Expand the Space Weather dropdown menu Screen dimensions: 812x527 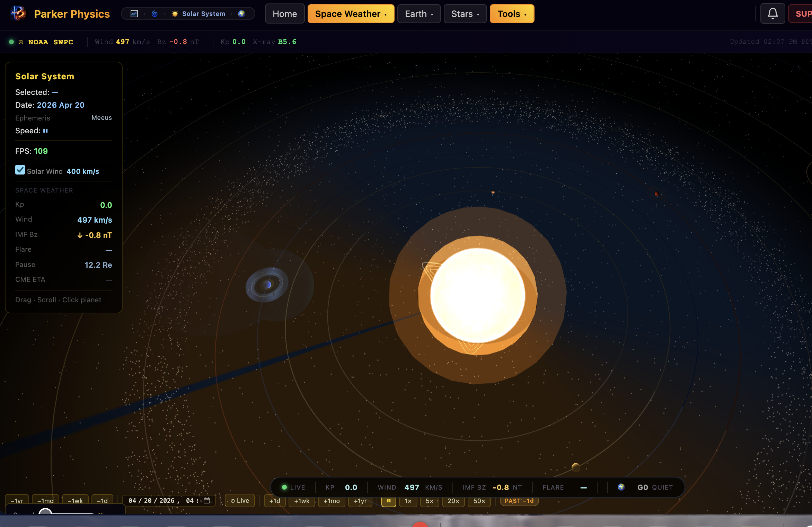click(x=351, y=14)
